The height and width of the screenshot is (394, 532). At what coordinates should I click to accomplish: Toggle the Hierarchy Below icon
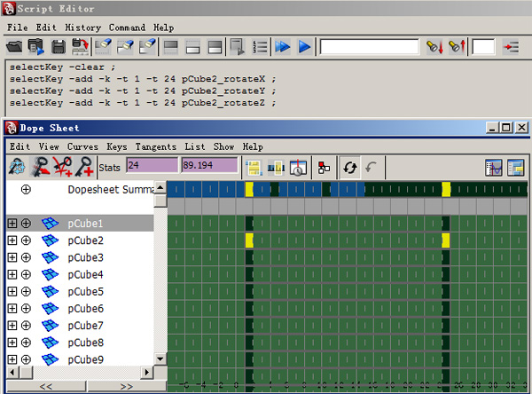point(324,168)
